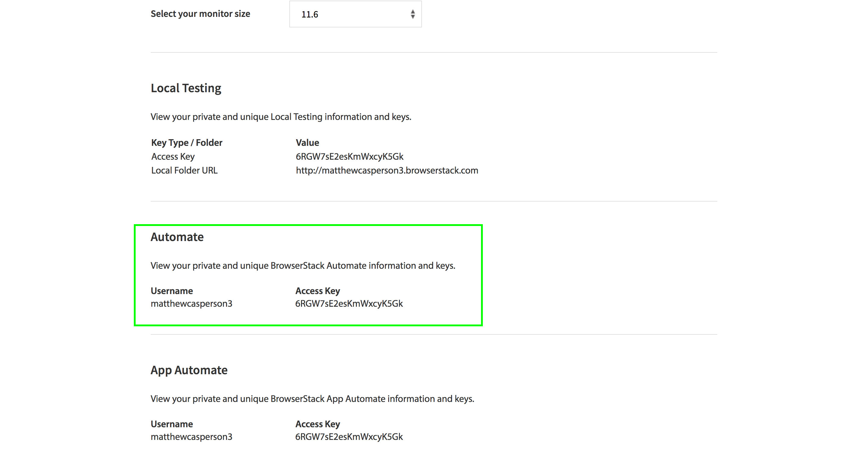Click the Local Testing heading
868x464 pixels.
pyautogui.click(x=186, y=88)
